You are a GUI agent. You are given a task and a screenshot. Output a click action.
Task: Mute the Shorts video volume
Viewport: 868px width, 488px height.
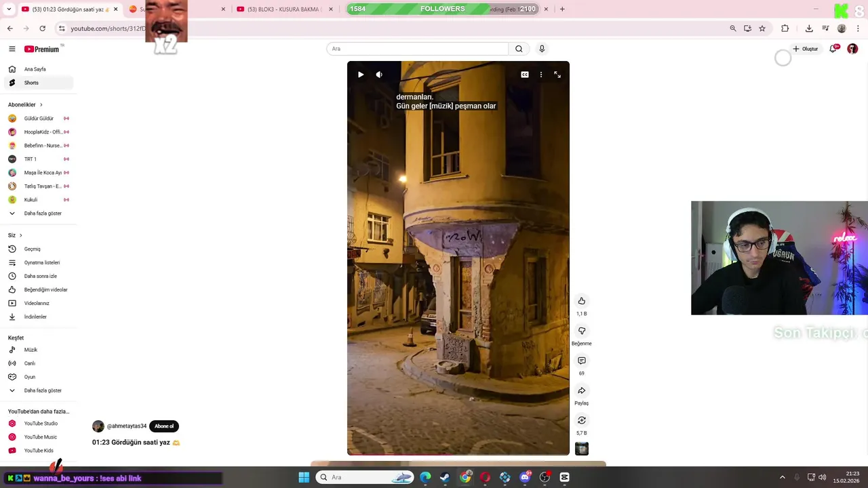[x=379, y=75]
